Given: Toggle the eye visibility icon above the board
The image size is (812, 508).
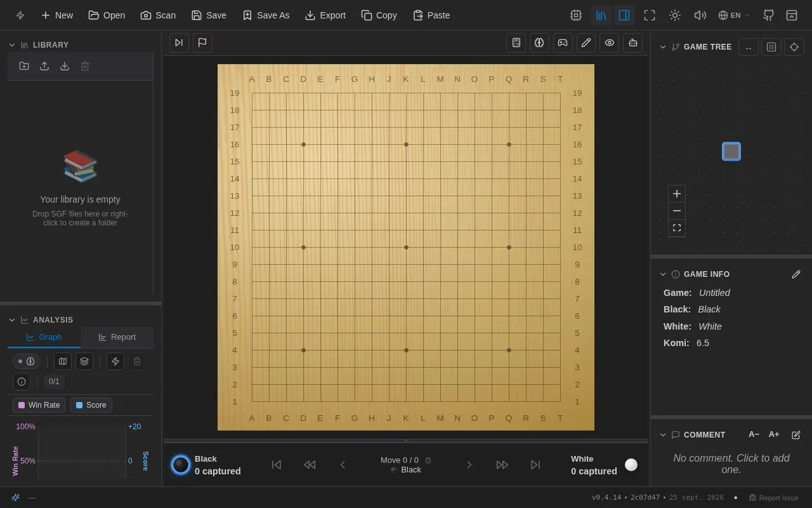Looking at the screenshot, I should pos(610,43).
